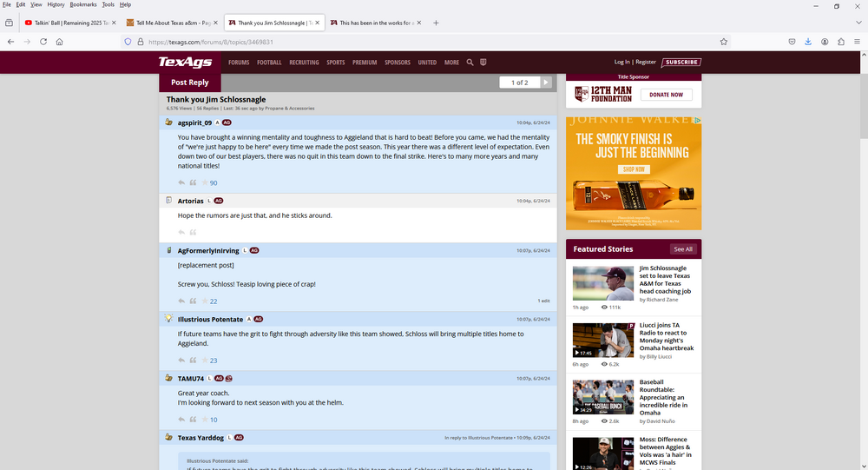
Task: Star the TAMU74 post
Action: point(204,420)
